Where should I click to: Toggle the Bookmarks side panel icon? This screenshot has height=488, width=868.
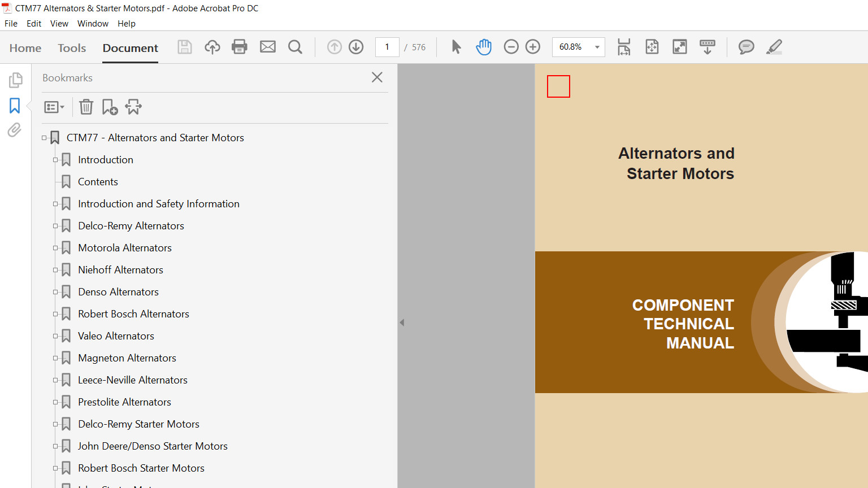(x=15, y=106)
